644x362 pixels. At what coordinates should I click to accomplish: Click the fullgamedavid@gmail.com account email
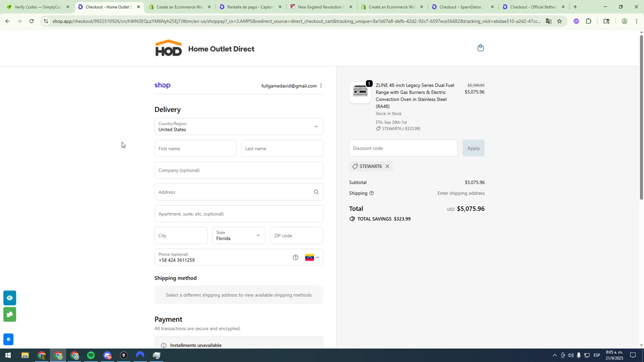click(x=289, y=86)
